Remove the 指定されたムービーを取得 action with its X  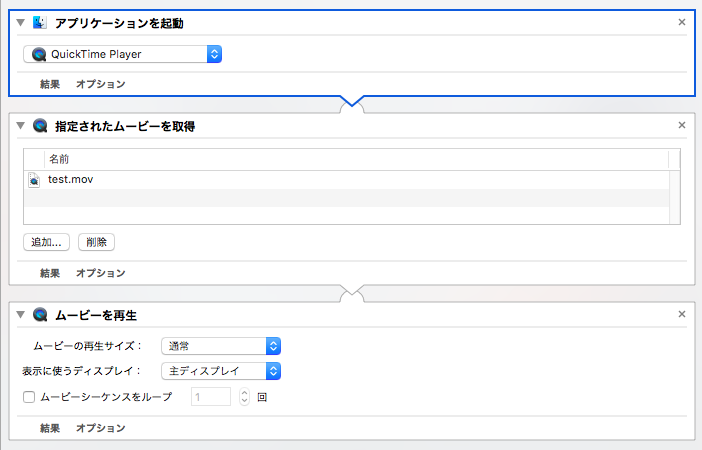[x=682, y=125]
